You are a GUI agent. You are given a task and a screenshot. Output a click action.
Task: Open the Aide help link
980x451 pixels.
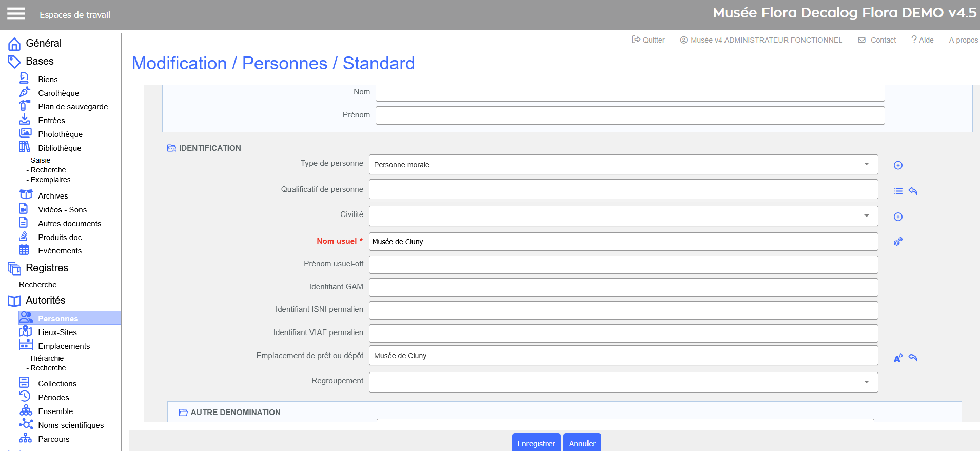[x=922, y=40]
